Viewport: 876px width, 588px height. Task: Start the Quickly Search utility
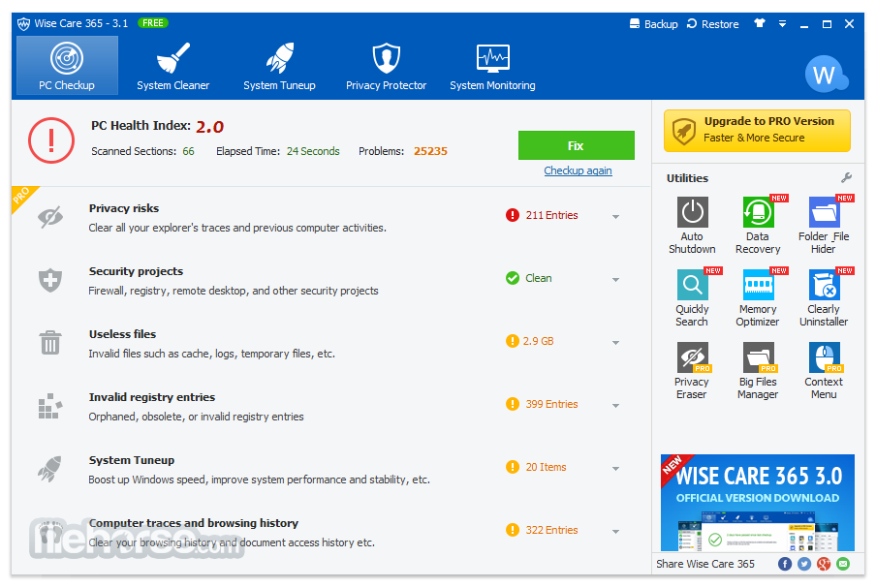click(692, 297)
